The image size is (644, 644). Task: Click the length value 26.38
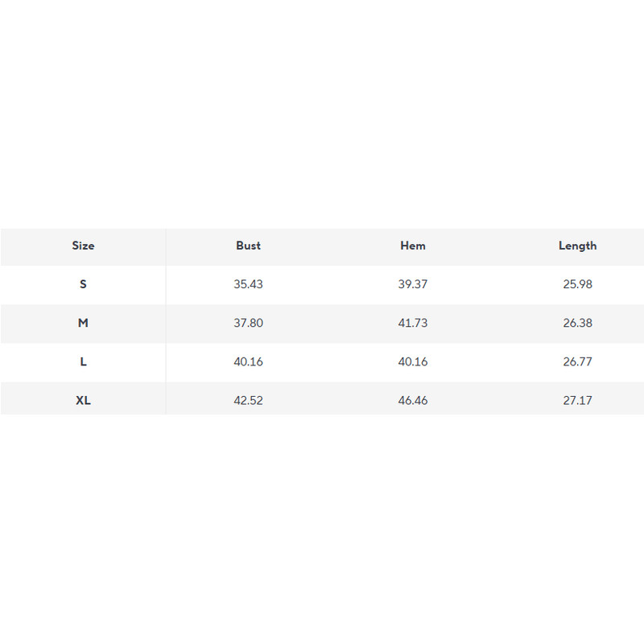[577, 323]
